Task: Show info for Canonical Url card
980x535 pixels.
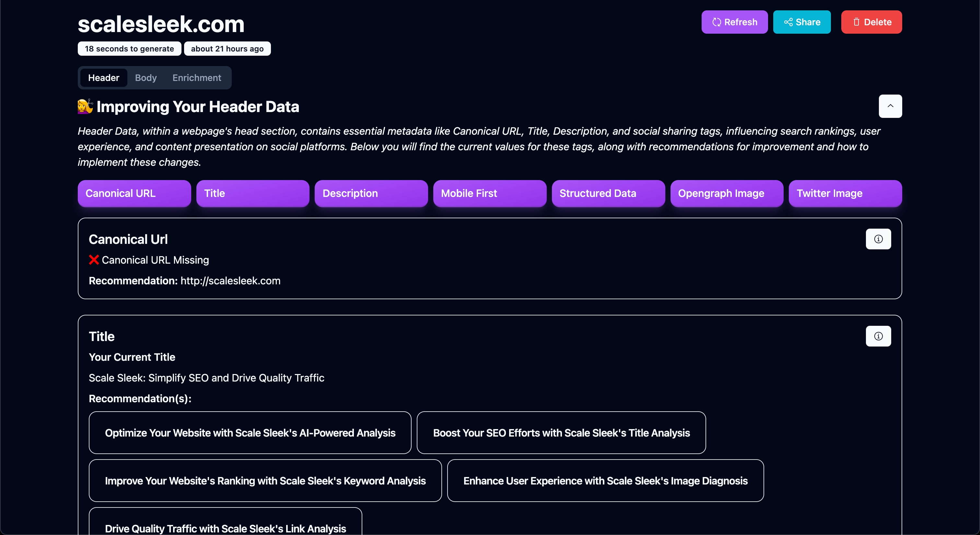Action: pos(878,239)
